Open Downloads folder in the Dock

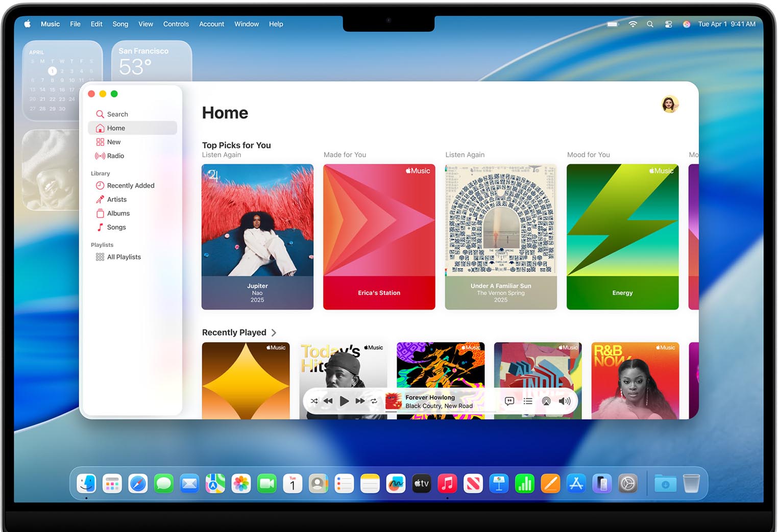click(666, 483)
